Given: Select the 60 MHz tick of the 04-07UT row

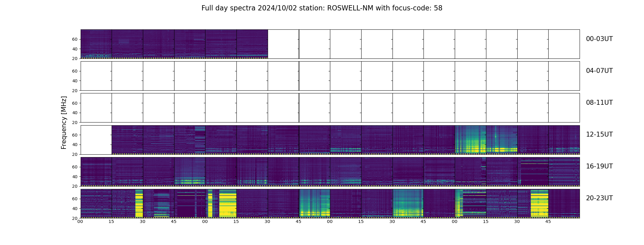Looking at the screenshot, I should pos(75,71).
